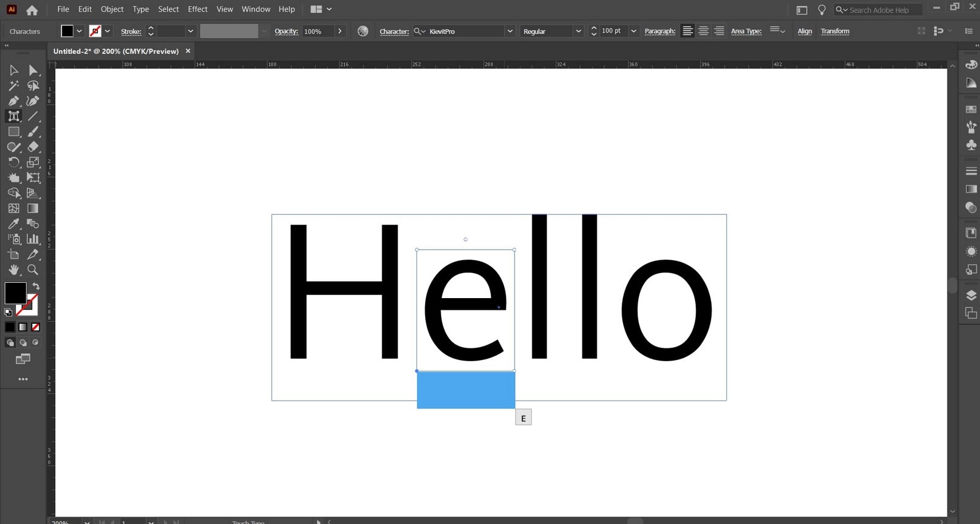This screenshot has width=980, height=524.
Task: Select the Gradient tool
Action: coord(33,208)
